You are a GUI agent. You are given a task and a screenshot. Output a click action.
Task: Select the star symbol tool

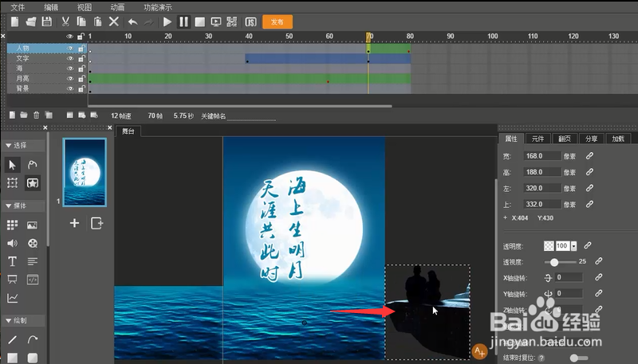(33, 183)
